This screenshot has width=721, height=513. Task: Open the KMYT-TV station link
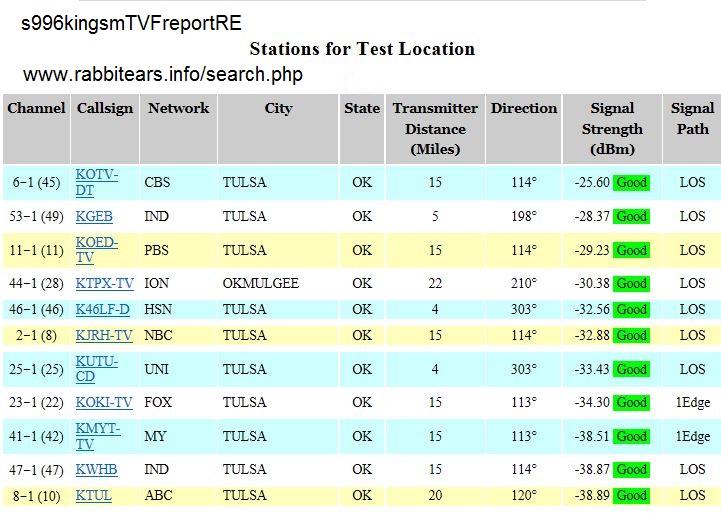click(98, 436)
